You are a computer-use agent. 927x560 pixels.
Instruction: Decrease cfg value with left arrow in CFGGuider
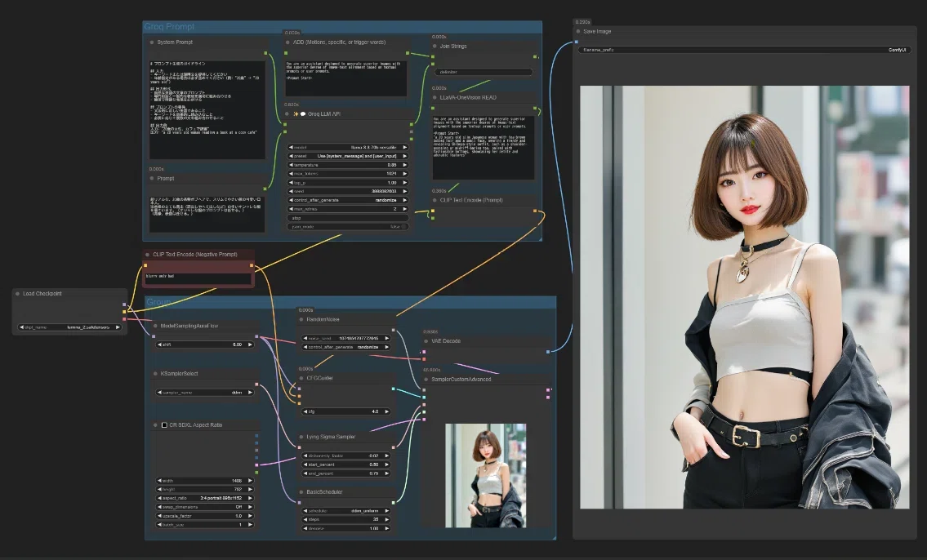point(305,411)
